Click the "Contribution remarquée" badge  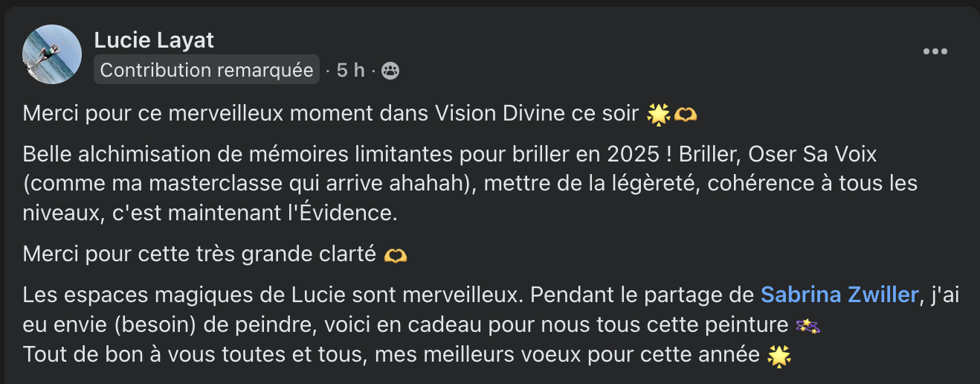point(207,70)
